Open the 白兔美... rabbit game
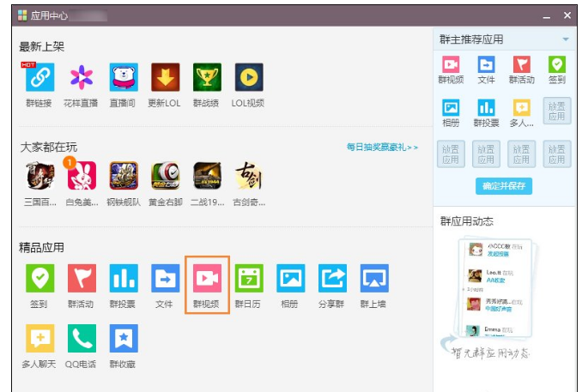Screen dimensions: 582x392 tap(82, 176)
